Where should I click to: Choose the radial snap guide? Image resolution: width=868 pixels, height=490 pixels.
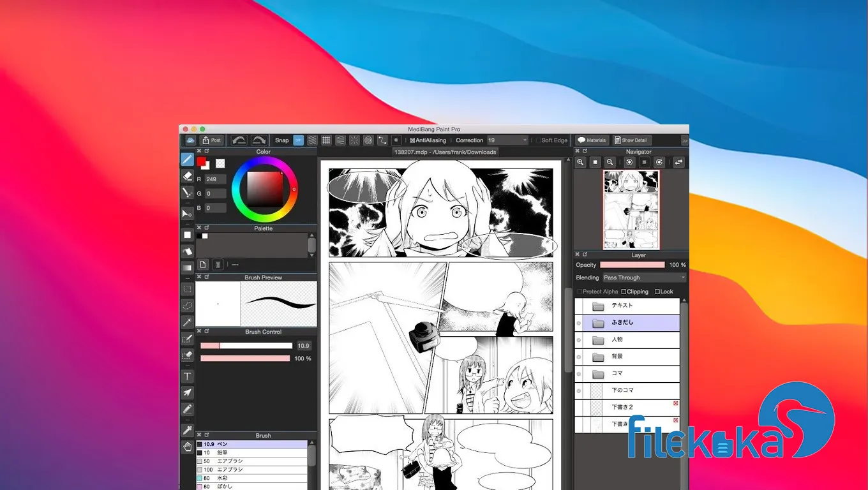[x=354, y=140]
